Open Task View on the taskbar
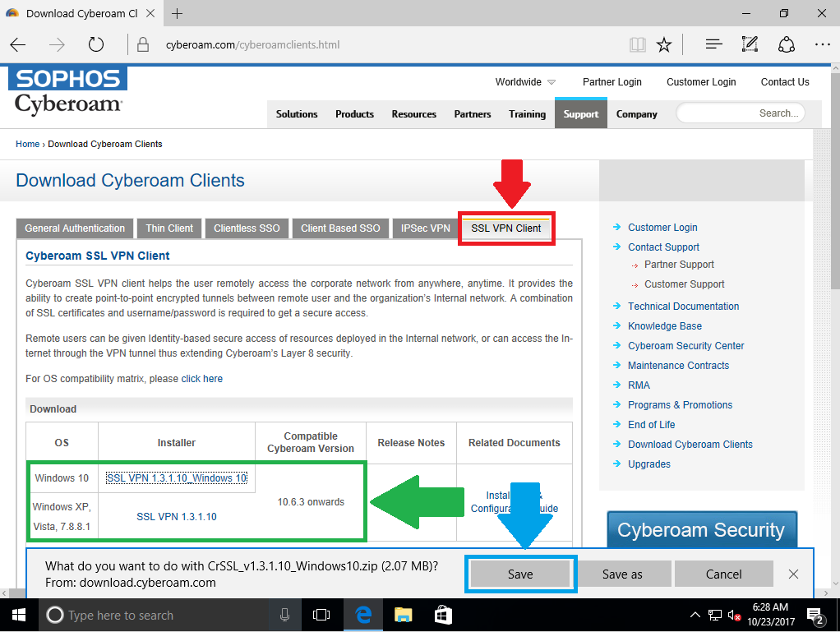 (x=321, y=616)
